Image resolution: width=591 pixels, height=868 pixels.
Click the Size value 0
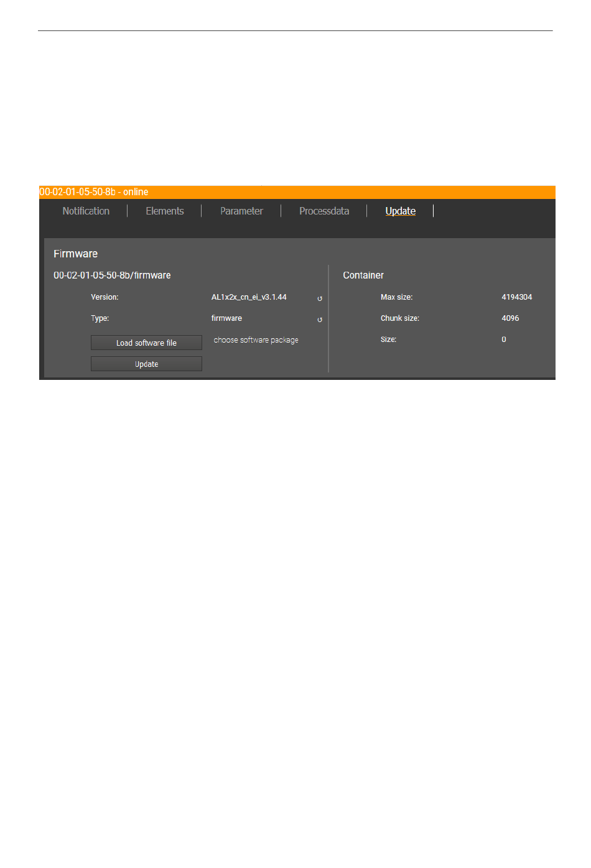coord(504,339)
